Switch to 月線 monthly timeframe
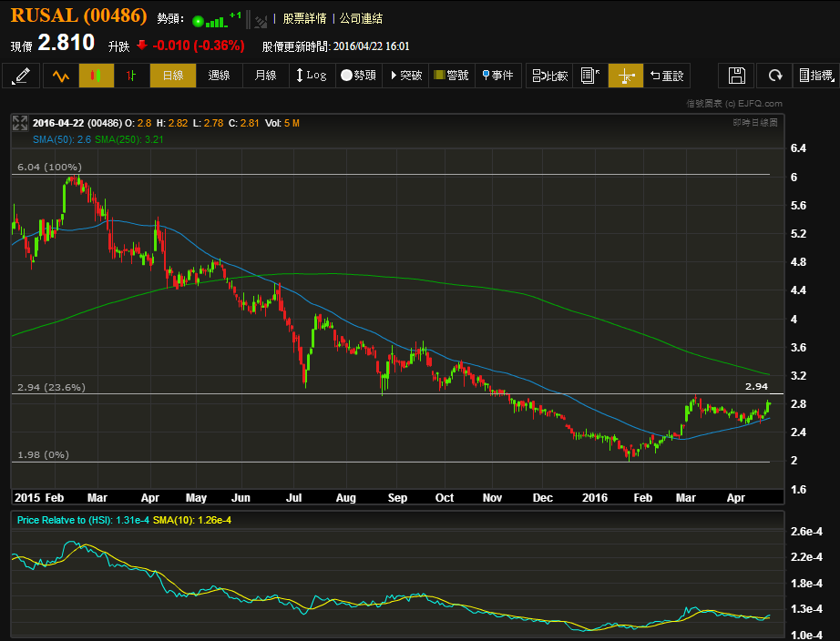The width and height of the screenshot is (840, 641). pyautogui.click(x=266, y=76)
